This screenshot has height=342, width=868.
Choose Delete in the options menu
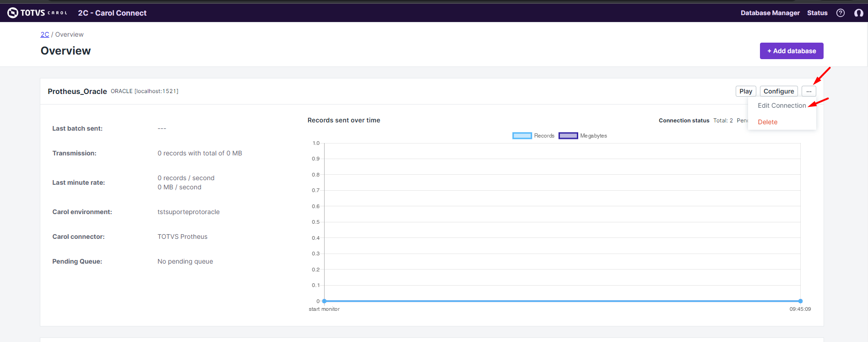click(x=767, y=122)
